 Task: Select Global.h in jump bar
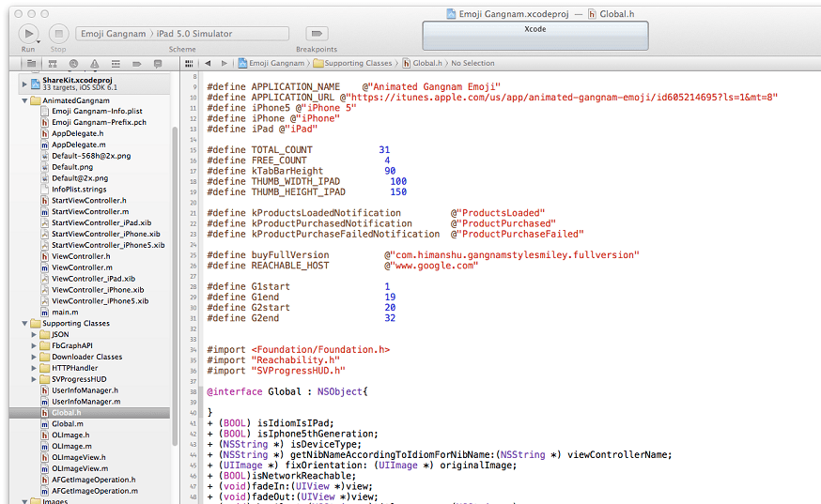(423, 63)
